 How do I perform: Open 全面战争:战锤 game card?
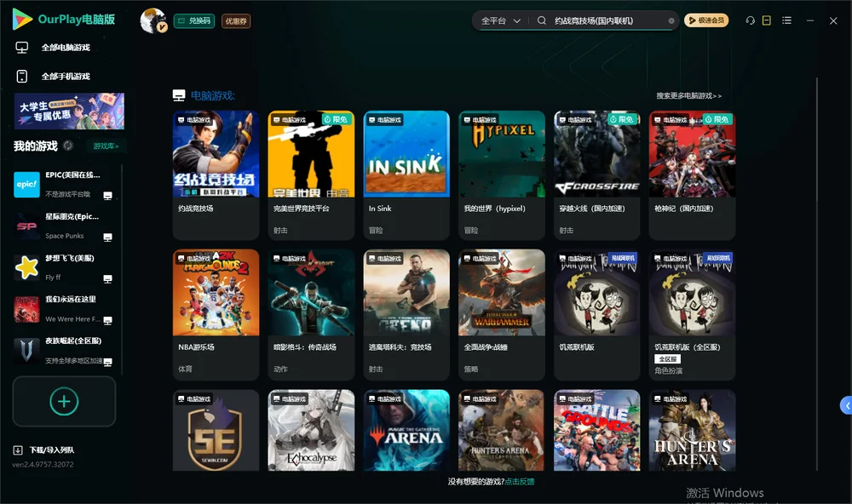502,314
